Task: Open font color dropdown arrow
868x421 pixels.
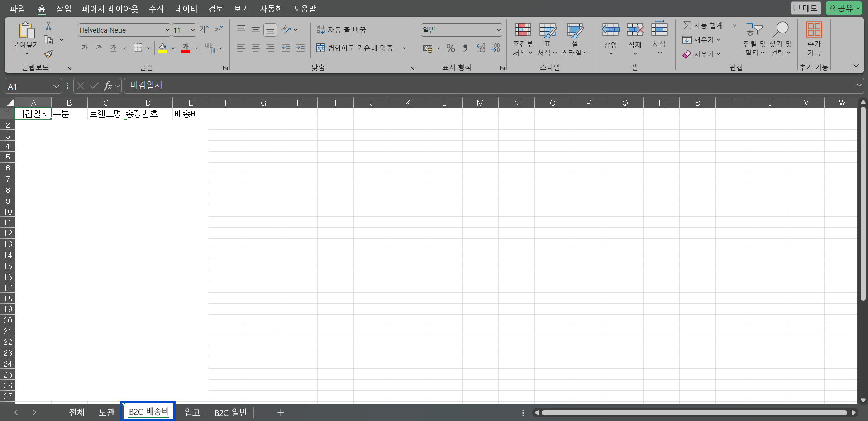Action: pos(196,48)
